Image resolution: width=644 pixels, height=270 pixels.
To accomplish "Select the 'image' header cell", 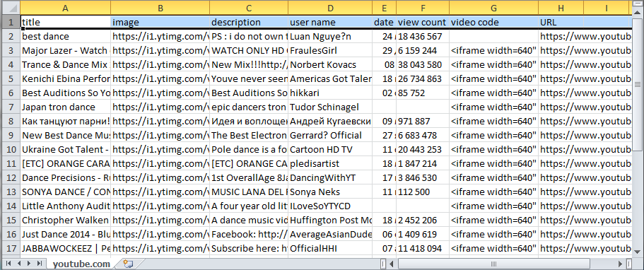I will click(x=160, y=22).
